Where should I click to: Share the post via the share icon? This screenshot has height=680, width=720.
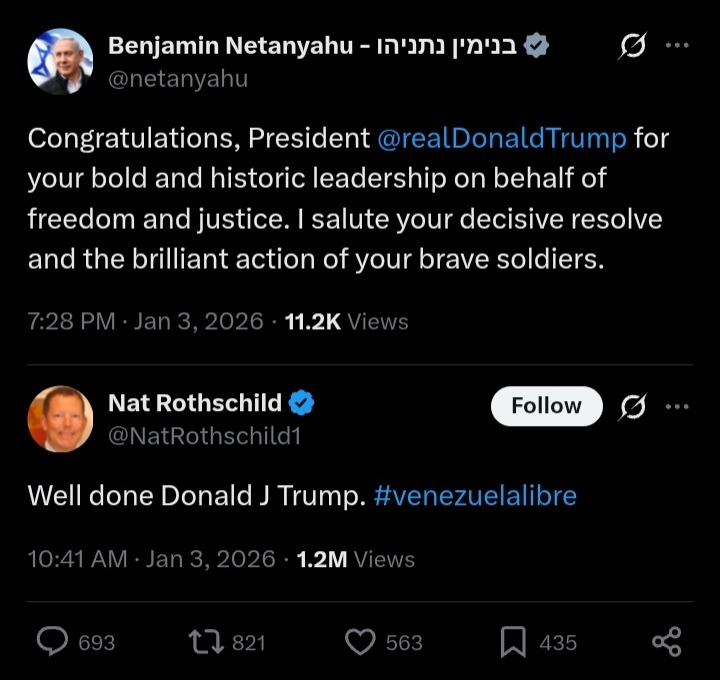(x=666, y=642)
